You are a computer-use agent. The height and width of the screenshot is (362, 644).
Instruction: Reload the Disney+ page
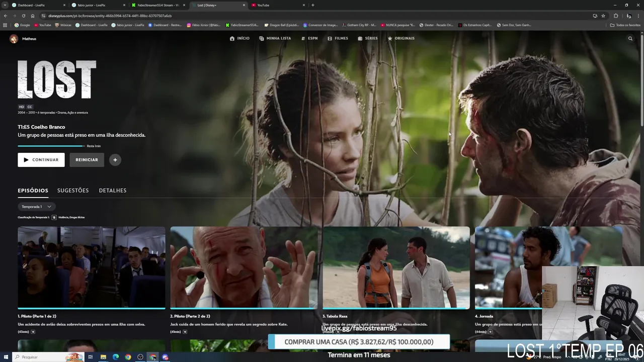23,16
